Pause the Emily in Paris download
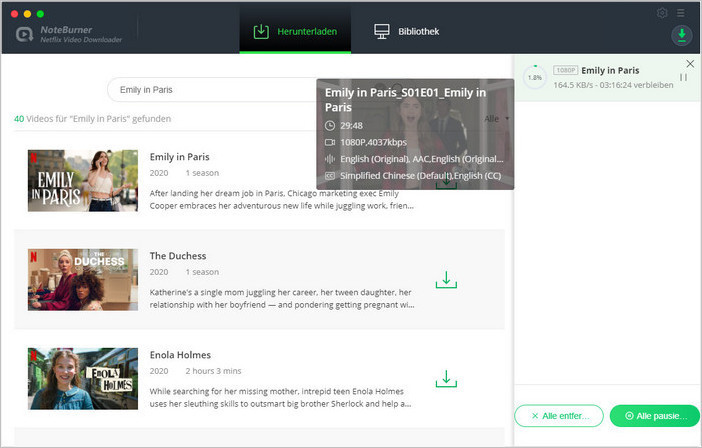This screenshot has width=702, height=448. 683,77
